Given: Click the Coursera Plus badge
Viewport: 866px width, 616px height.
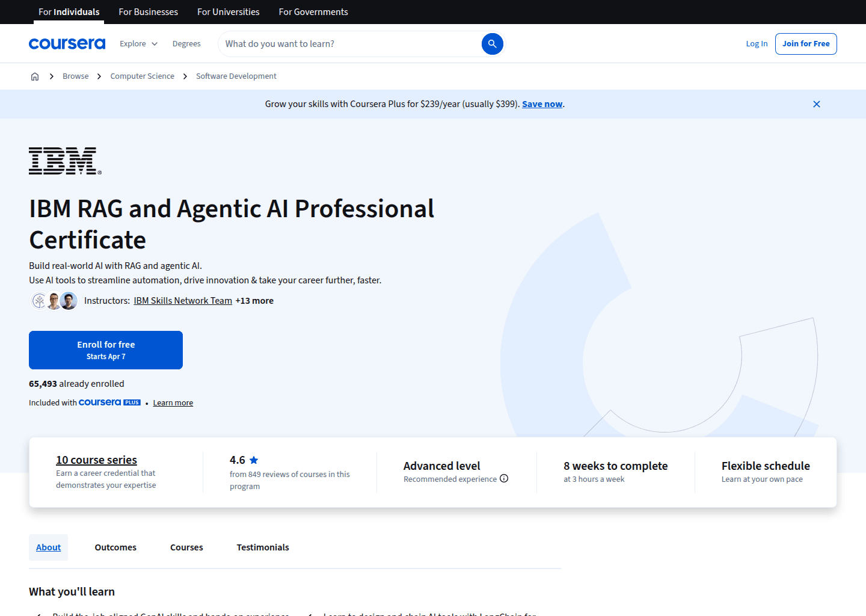Looking at the screenshot, I should 109,402.
